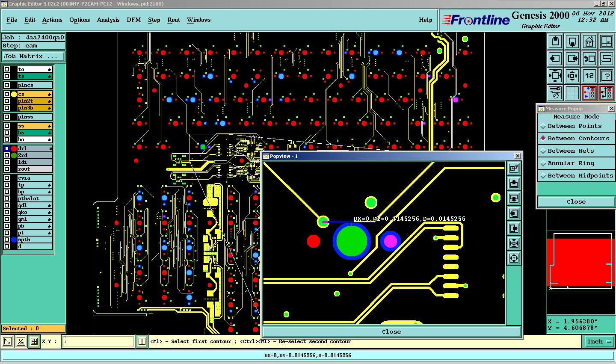
Task: Open the Edit menu
Action: coord(30,20)
